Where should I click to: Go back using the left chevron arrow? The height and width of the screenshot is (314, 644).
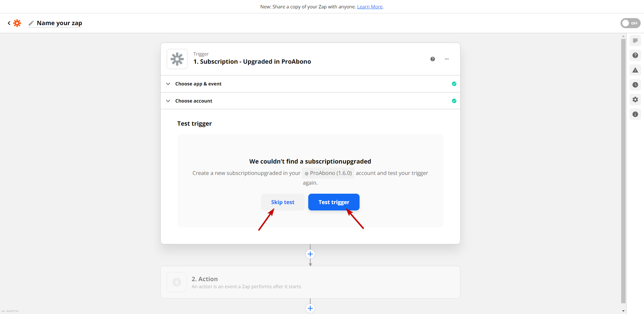(9, 23)
